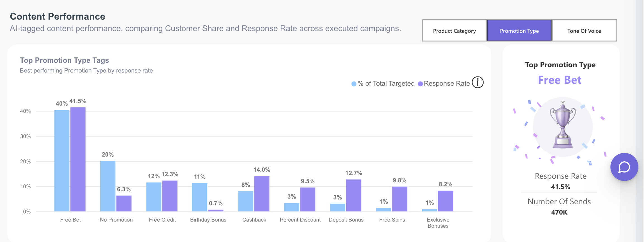Select Deposit Bonus 12.7% response bar
Screen dimensions: 644x242
pyautogui.click(x=354, y=196)
